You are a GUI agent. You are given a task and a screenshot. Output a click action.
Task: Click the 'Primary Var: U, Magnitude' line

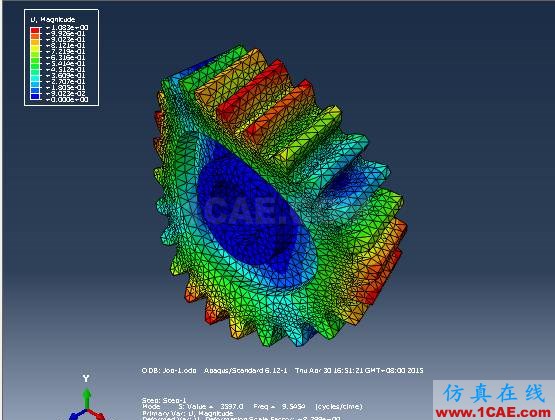coord(188,413)
